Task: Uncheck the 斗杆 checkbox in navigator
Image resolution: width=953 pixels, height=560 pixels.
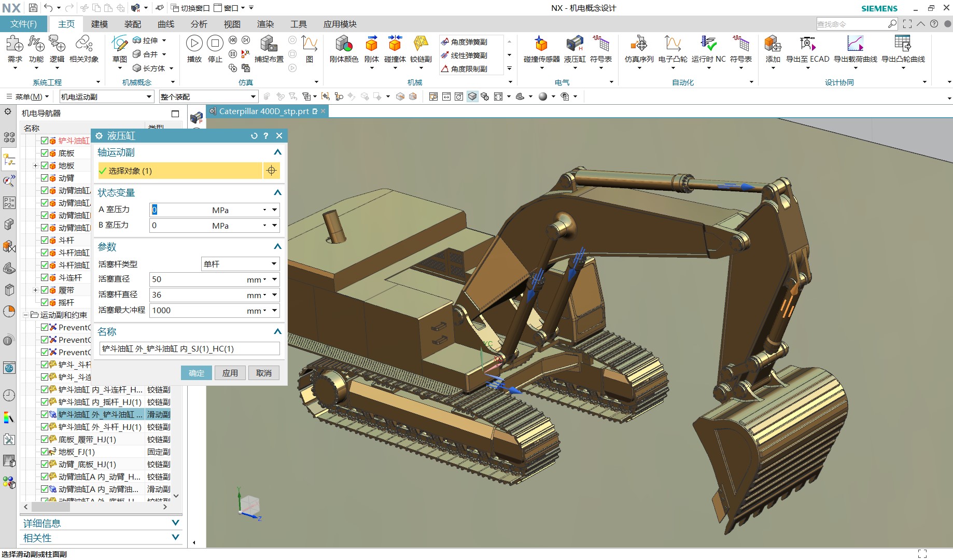Action: pos(45,240)
